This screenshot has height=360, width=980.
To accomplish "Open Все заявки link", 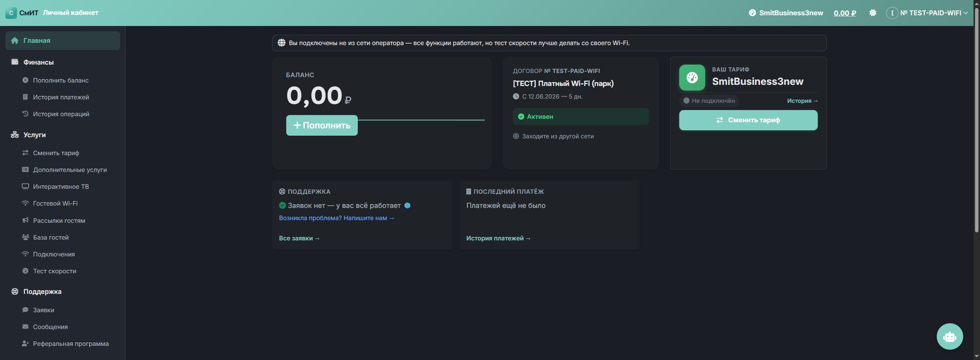I will pyautogui.click(x=299, y=238).
